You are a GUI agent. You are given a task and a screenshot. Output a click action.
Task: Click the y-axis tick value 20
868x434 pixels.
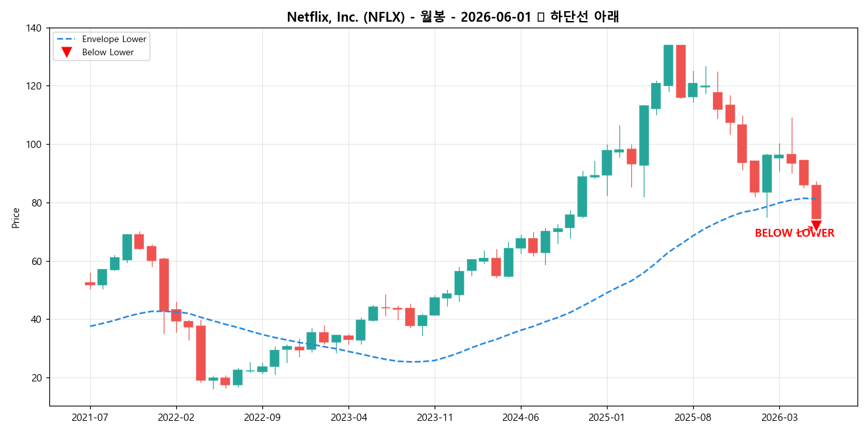pyautogui.click(x=37, y=378)
